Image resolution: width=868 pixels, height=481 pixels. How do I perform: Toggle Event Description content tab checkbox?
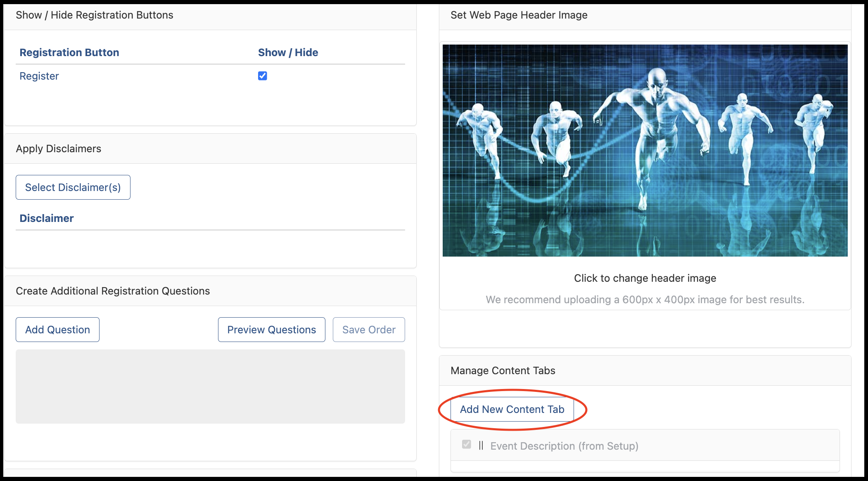[x=467, y=444]
